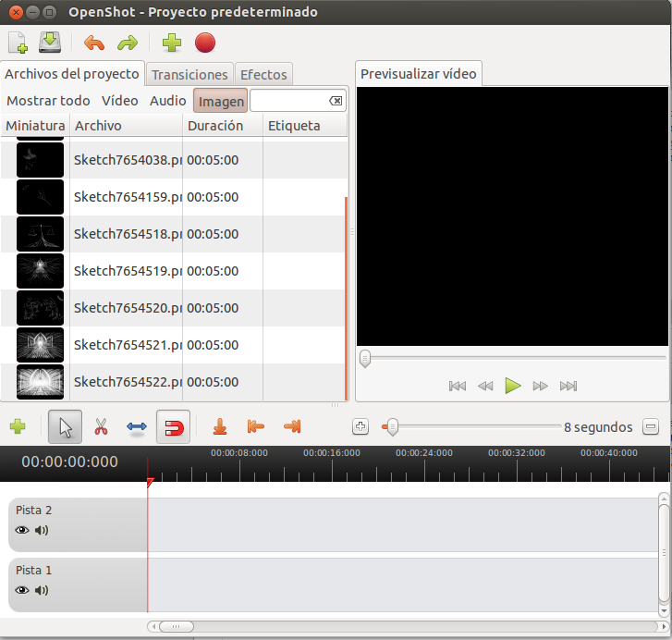Toggle the Imagen file filter
Image resolution: width=672 pixels, height=640 pixels.
pos(221,101)
